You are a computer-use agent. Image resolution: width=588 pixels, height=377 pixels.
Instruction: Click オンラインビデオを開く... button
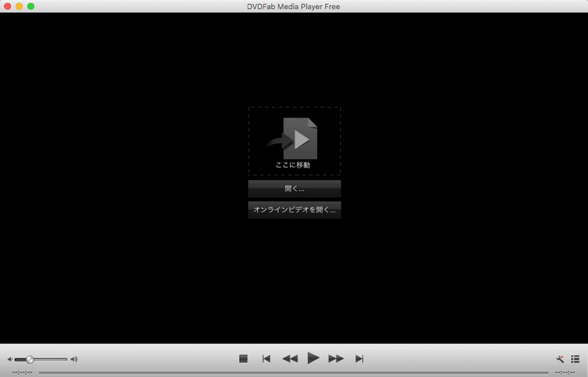(295, 210)
